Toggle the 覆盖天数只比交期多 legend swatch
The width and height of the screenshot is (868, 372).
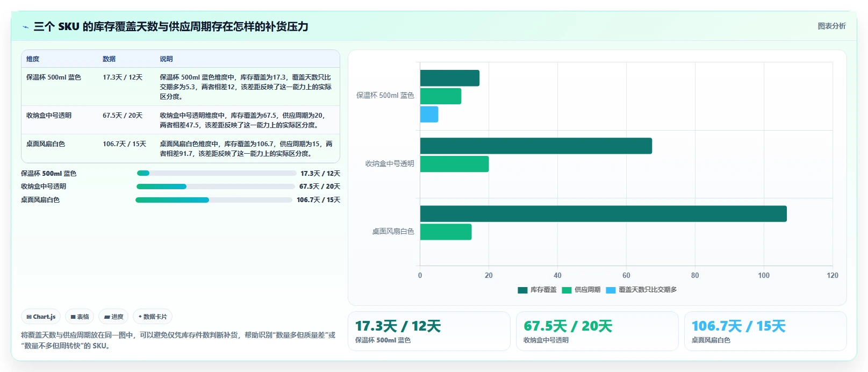pyautogui.click(x=611, y=290)
